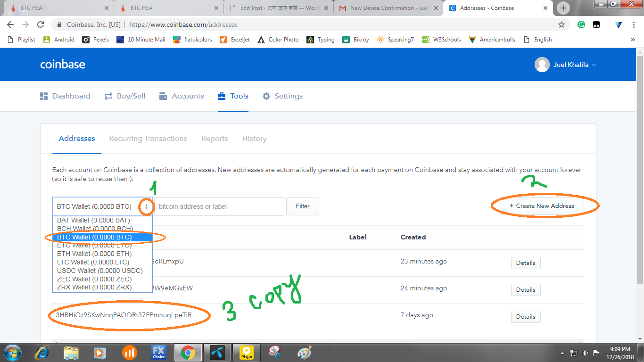Screen dimensions: 644x362
Task: Open Internet Explorer from the taskbar
Action: point(42,352)
